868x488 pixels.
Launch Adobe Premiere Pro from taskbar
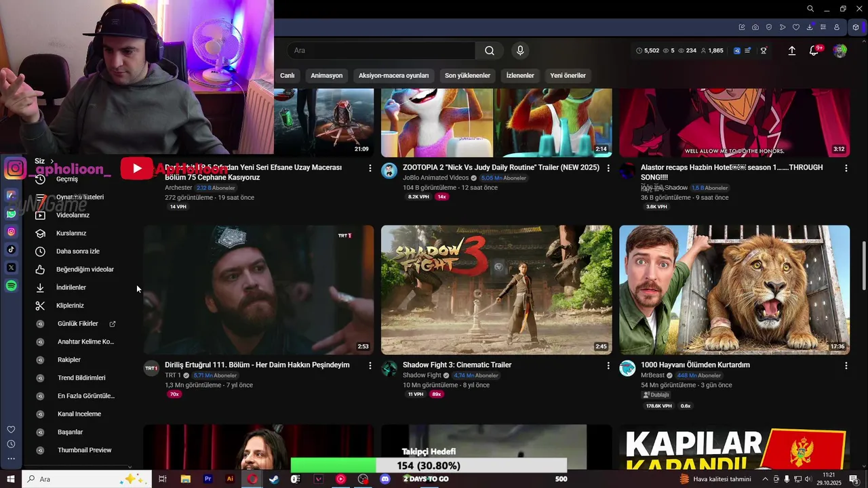[208, 479]
